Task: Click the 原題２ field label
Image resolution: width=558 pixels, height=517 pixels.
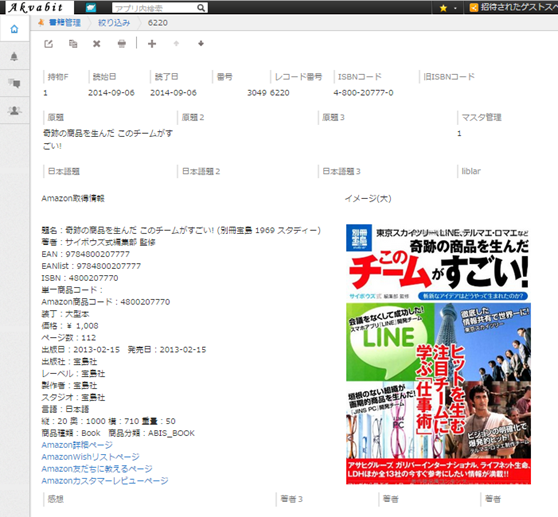Action: 193,117
